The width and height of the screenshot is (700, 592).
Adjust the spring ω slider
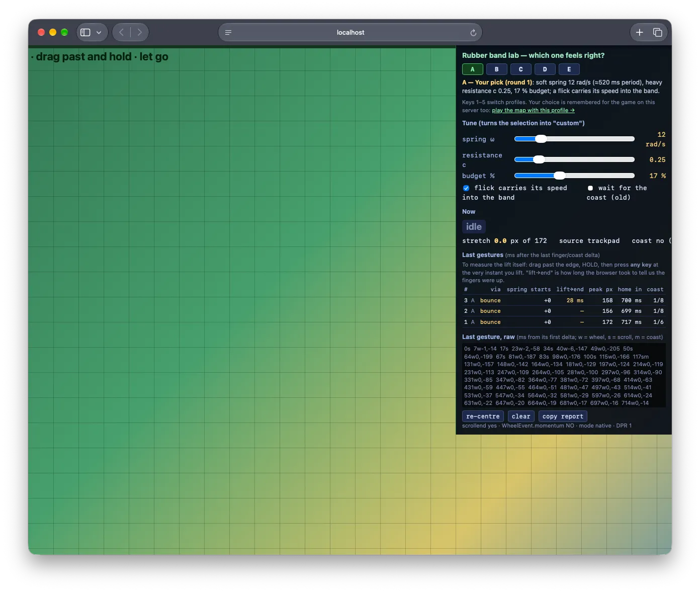[x=574, y=139]
